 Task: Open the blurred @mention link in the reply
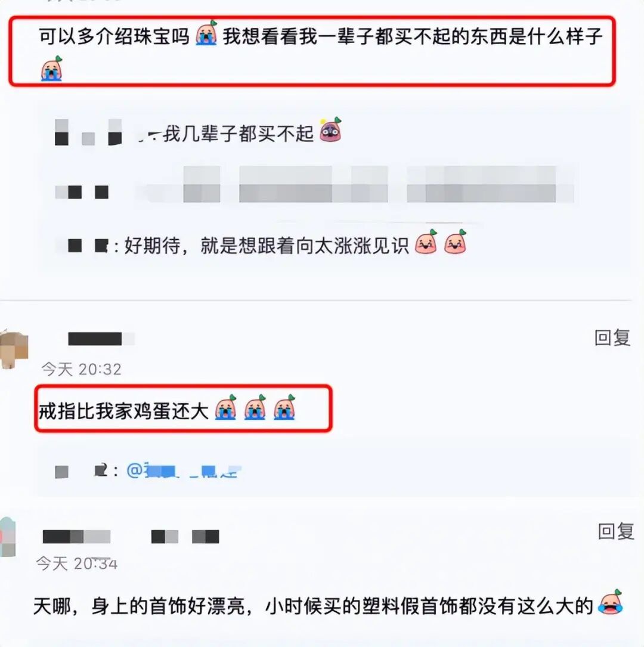pyautogui.click(x=184, y=470)
